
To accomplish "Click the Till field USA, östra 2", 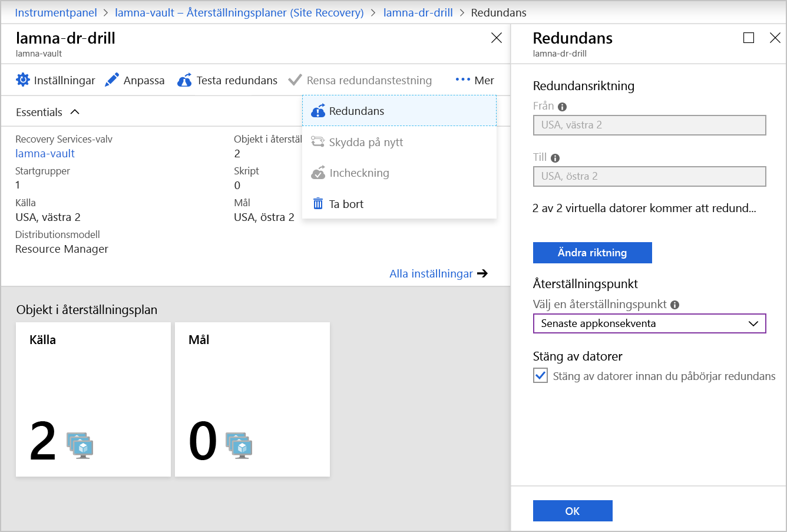I will point(650,176).
